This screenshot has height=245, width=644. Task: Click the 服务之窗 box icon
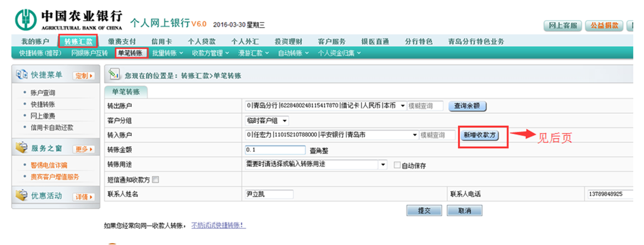click(22, 148)
